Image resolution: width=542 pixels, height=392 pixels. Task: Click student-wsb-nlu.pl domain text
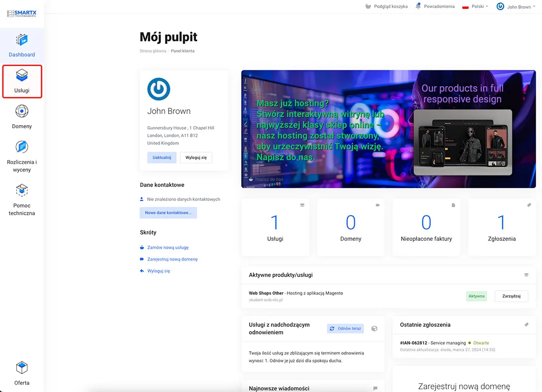[x=266, y=300]
